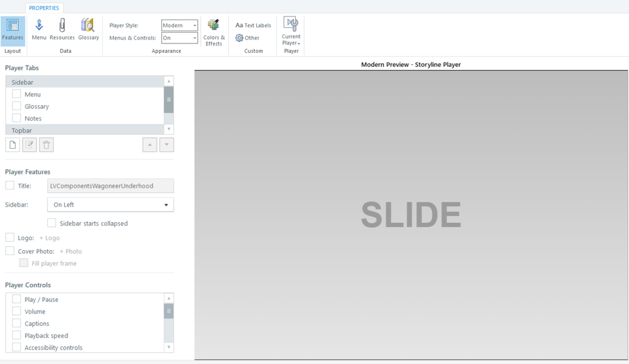Open the Menu data settings

coord(39,30)
